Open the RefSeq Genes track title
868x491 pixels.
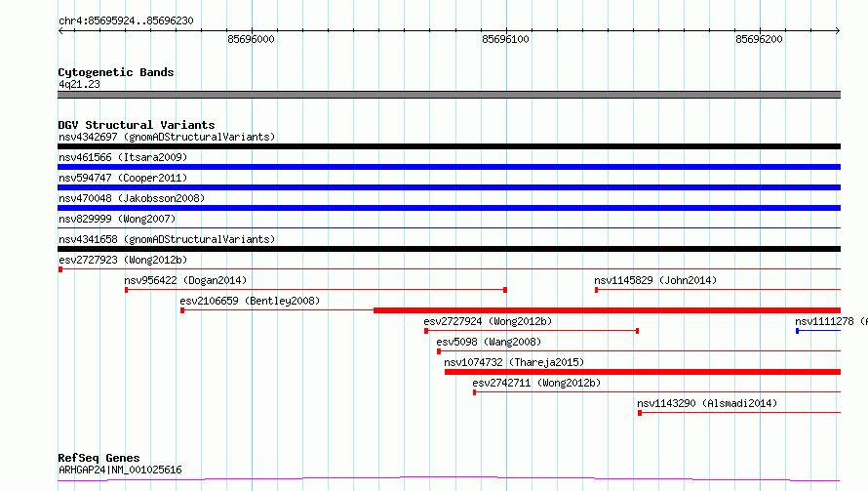coord(99,458)
